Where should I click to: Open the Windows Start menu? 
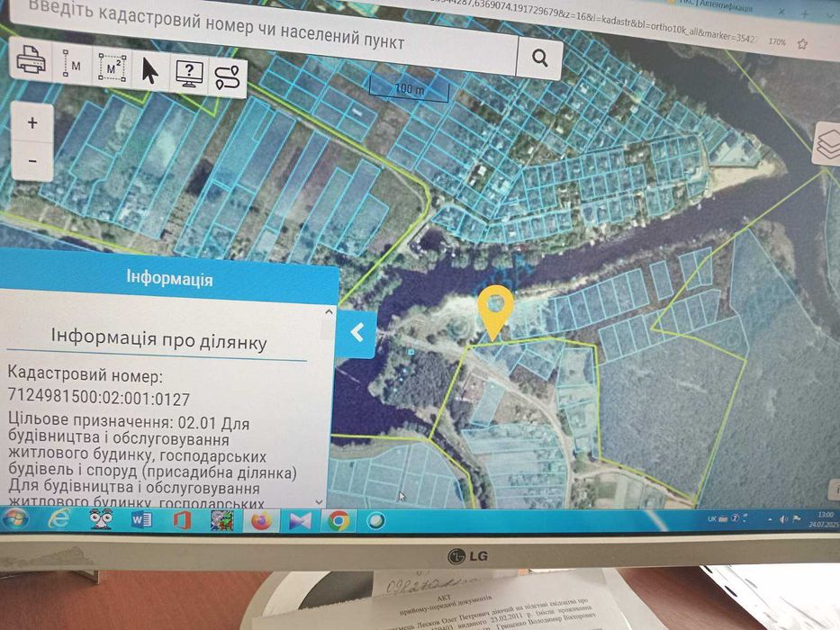click(x=15, y=519)
